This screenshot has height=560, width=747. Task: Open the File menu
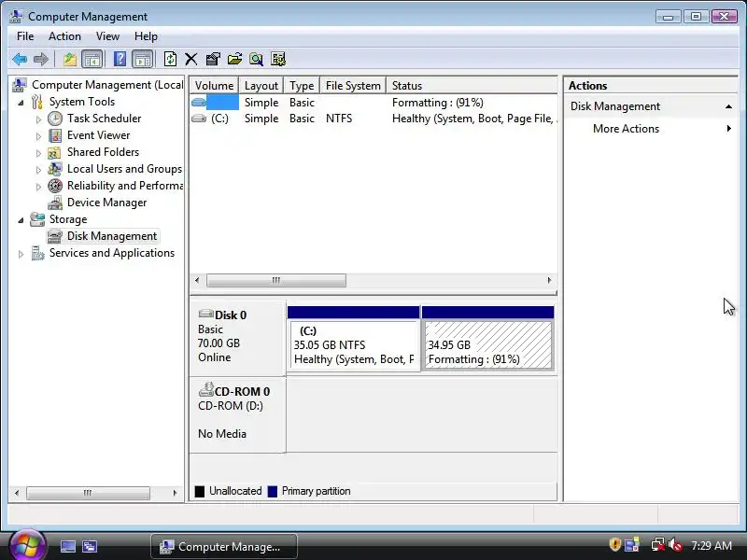[x=25, y=36]
